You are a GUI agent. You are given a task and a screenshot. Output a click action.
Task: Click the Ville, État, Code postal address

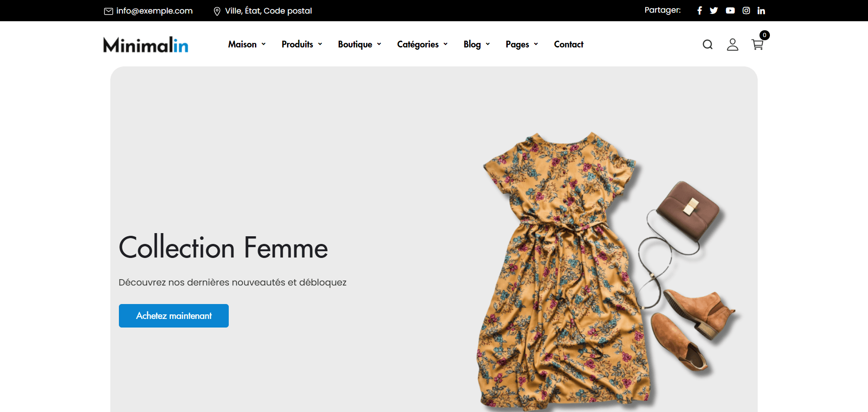pyautogui.click(x=269, y=11)
